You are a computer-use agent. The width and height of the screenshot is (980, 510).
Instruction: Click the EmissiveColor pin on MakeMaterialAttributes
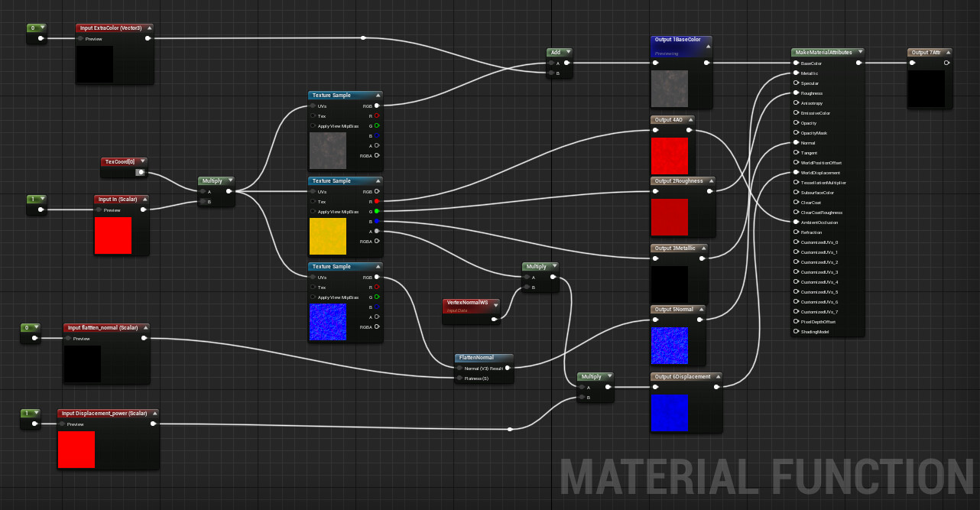(x=796, y=113)
